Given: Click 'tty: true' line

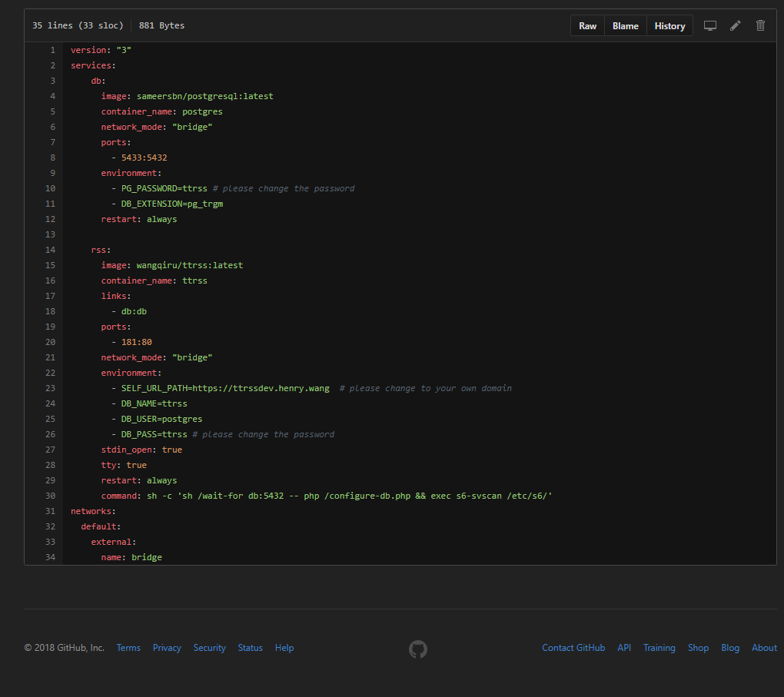Looking at the screenshot, I should point(124,465).
